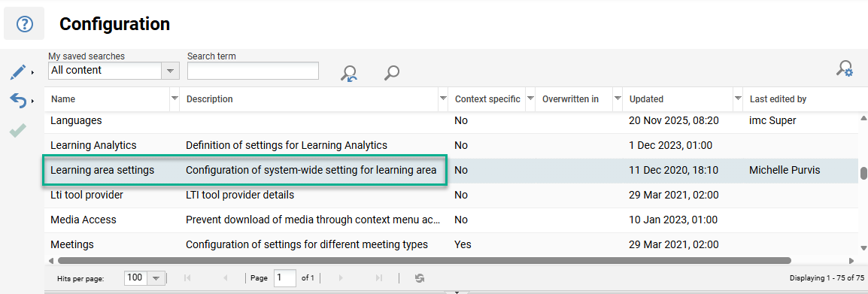Select the Learning Analytics row name

click(93, 145)
